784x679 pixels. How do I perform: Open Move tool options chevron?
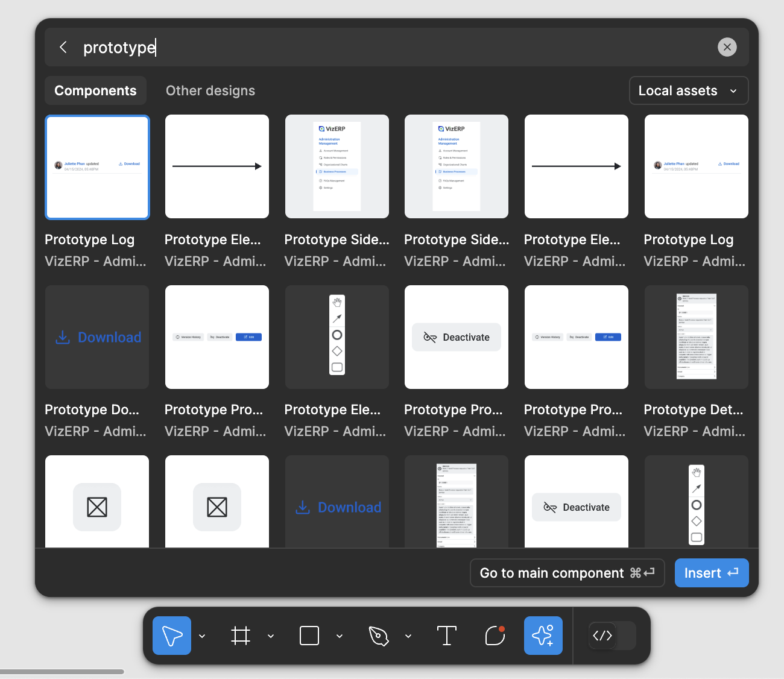202,636
